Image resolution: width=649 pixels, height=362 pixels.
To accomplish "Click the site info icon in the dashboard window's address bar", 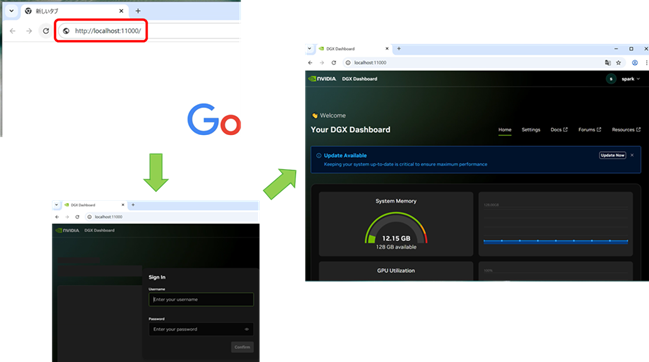I will click(348, 63).
